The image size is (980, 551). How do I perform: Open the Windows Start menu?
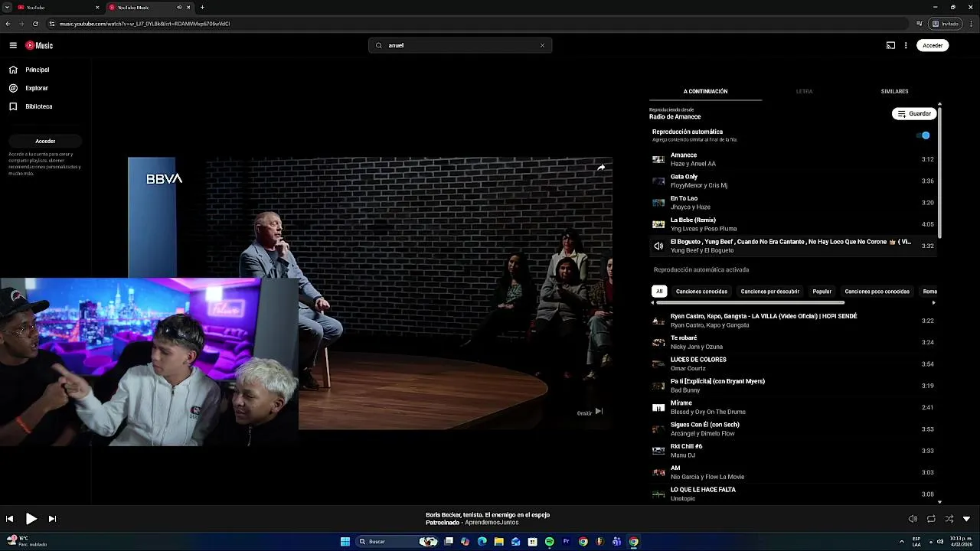[x=345, y=542]
